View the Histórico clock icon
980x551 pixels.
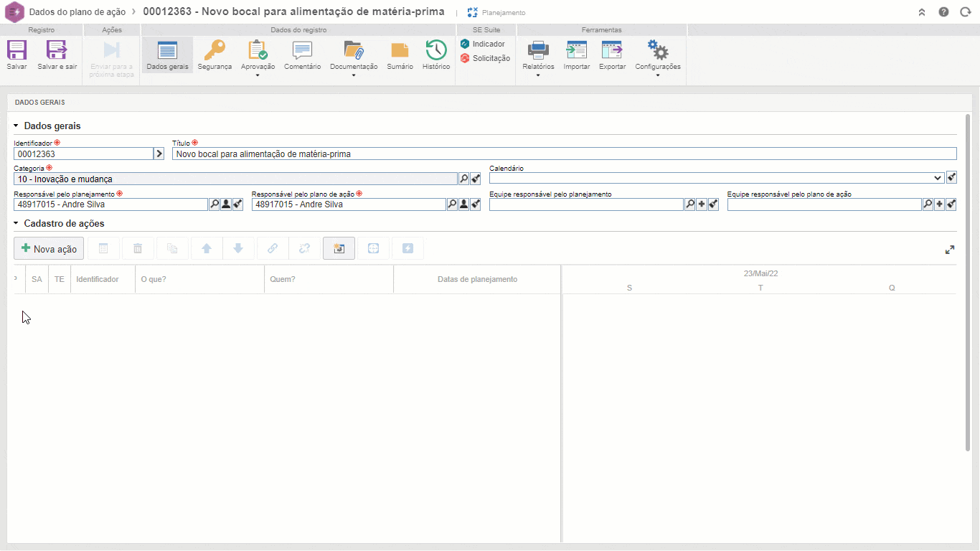(435, 51)
